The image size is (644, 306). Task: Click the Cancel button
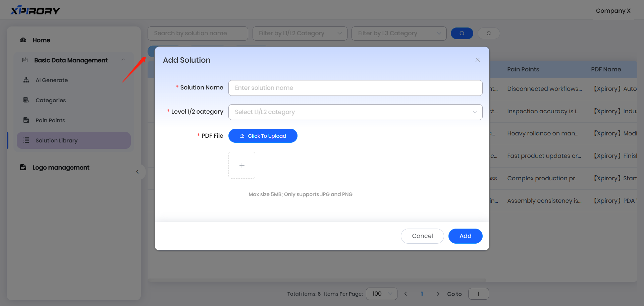422,236
